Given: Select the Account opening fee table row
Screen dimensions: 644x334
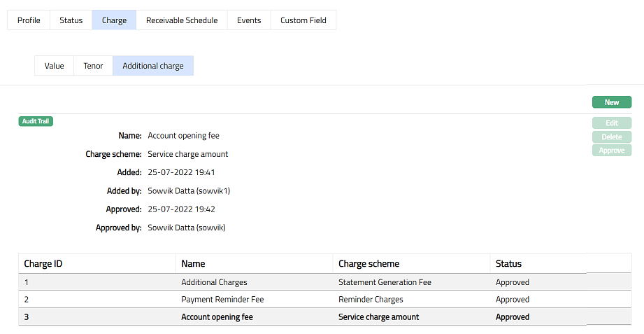Looking at the screenshot, I should [x=217, y=317].
